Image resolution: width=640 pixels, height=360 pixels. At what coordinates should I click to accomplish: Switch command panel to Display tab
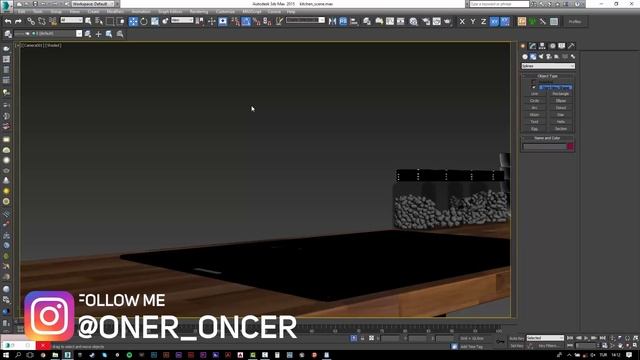(x=562, y=46)
